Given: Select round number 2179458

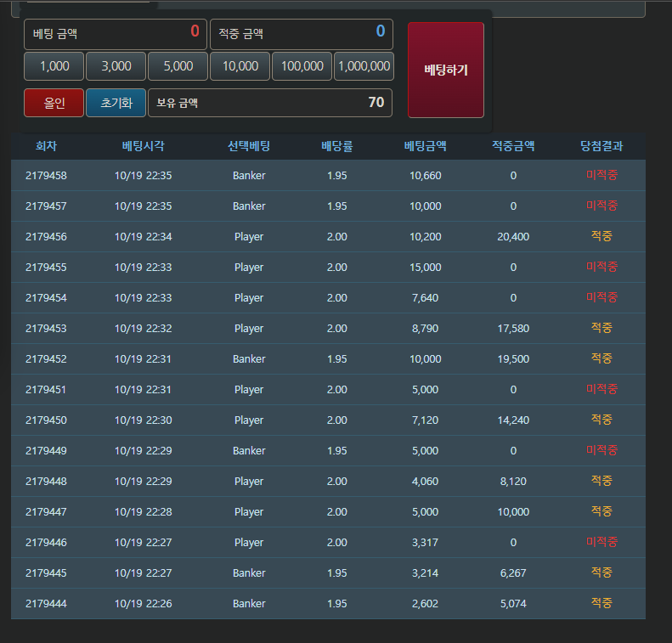Looking at the screenshot, I should pos(46,176).
